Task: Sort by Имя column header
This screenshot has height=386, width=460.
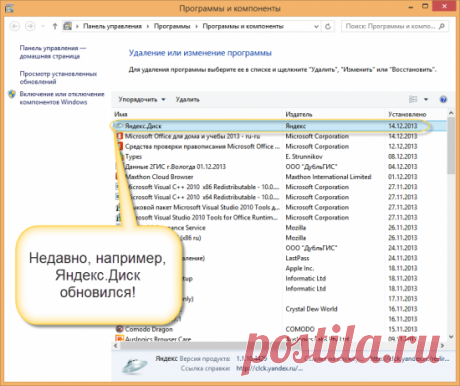Action: click(121, 114)
